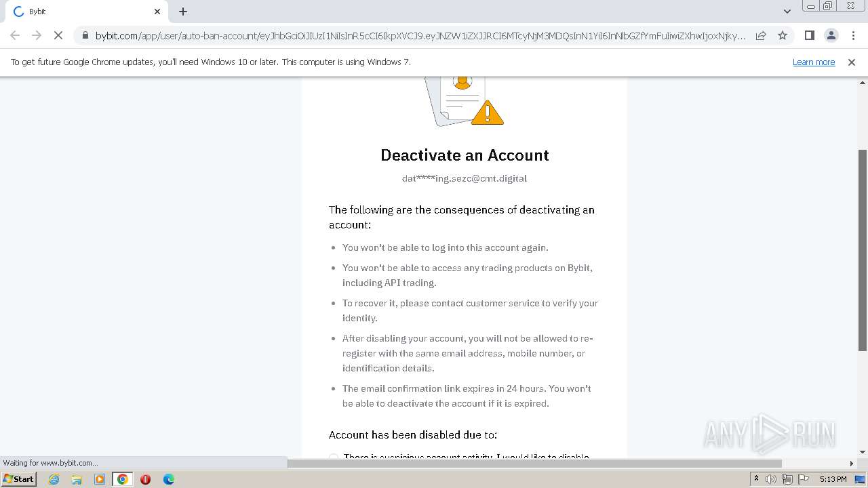Click 'The email confirmation link expires' bullet
Image resolution: width=868 pixels, height=488 pixels.
467,396
